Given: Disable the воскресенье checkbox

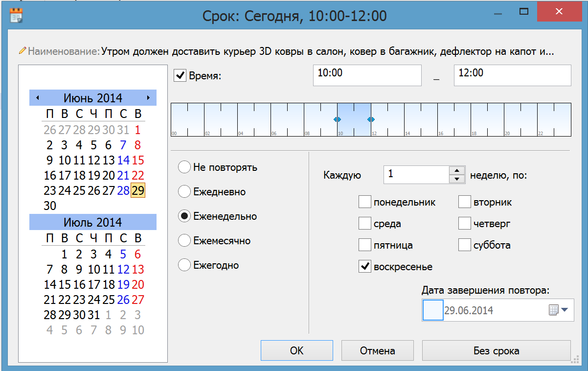Looking at the screenshot, I should point(365,267).
